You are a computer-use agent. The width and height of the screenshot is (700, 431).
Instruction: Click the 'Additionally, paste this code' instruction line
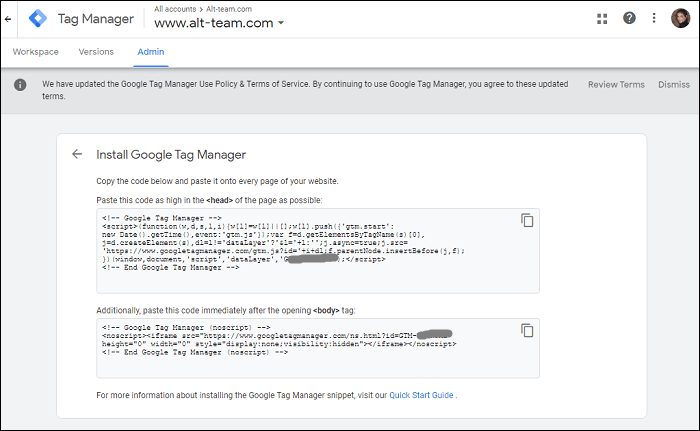click(226, 310)
